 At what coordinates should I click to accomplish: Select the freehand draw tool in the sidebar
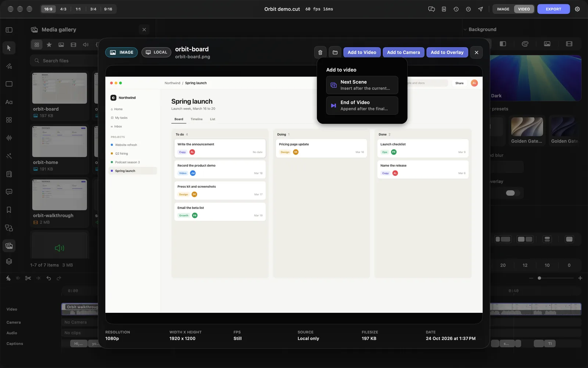9,66
